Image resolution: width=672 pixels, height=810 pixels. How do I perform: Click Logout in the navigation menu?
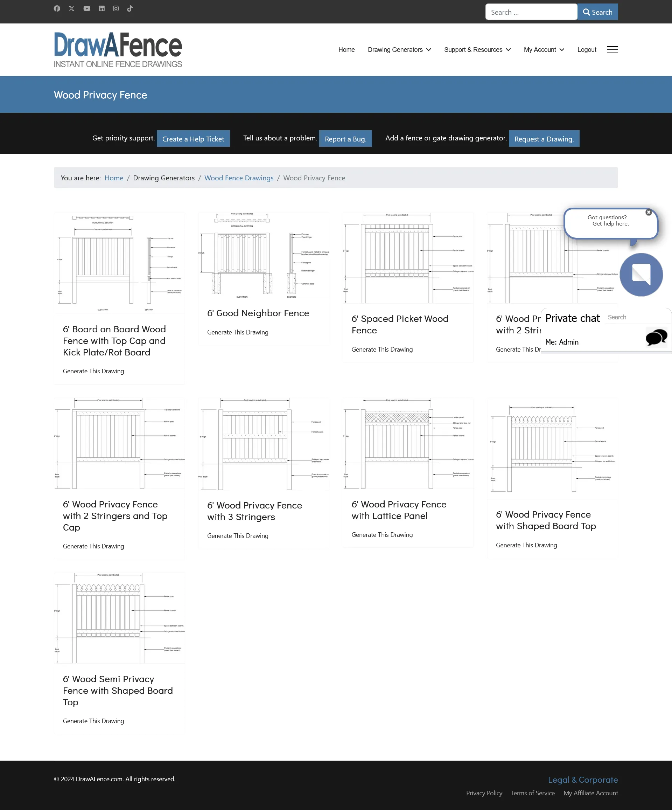[586, 50]
